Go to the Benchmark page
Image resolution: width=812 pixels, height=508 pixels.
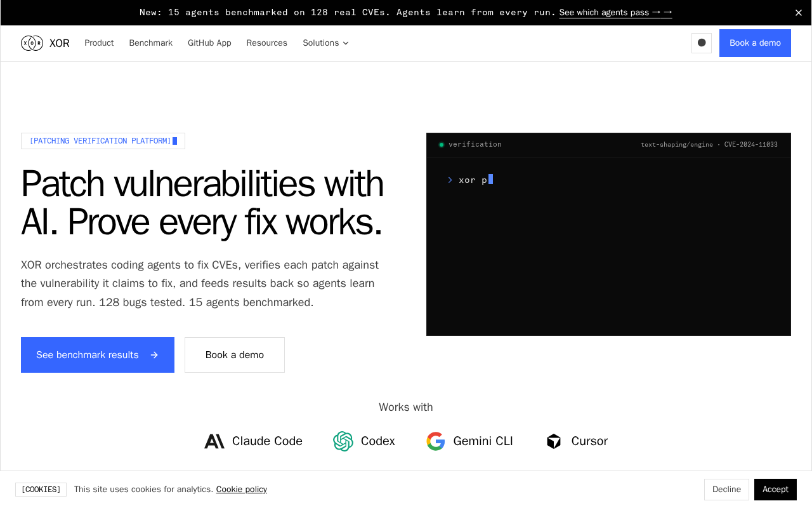pos(151,43)
